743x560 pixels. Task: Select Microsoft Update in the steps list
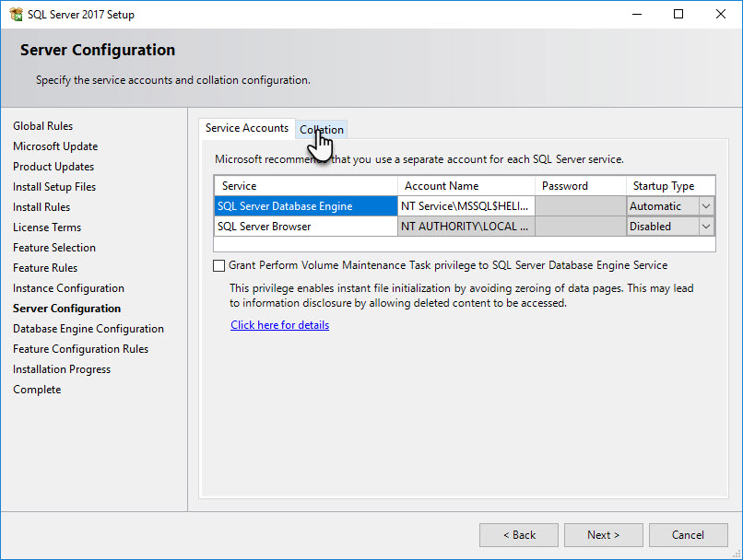55,146
